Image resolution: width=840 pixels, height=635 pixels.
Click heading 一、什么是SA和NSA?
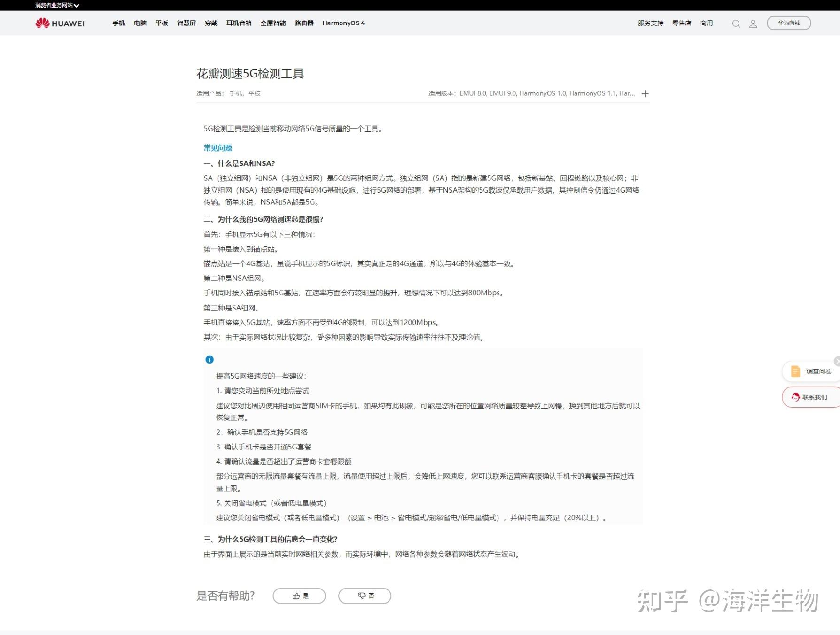[239, 163]
